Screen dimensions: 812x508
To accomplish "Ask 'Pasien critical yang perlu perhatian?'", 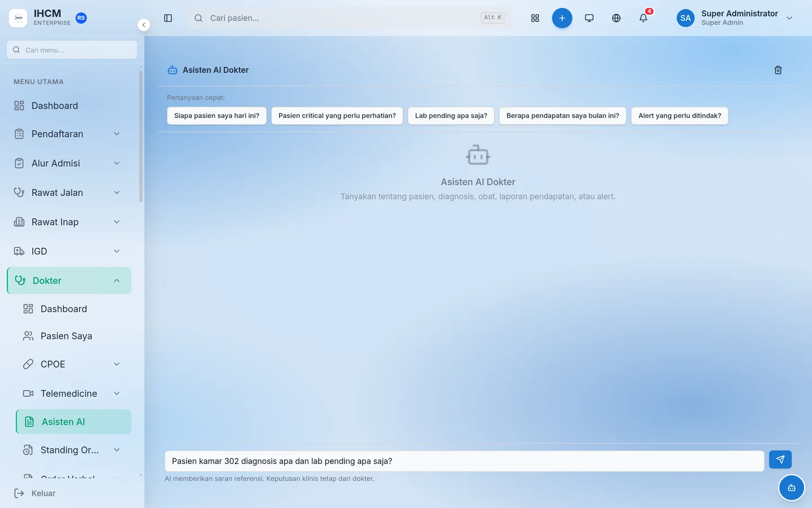I will coord(337,116).
